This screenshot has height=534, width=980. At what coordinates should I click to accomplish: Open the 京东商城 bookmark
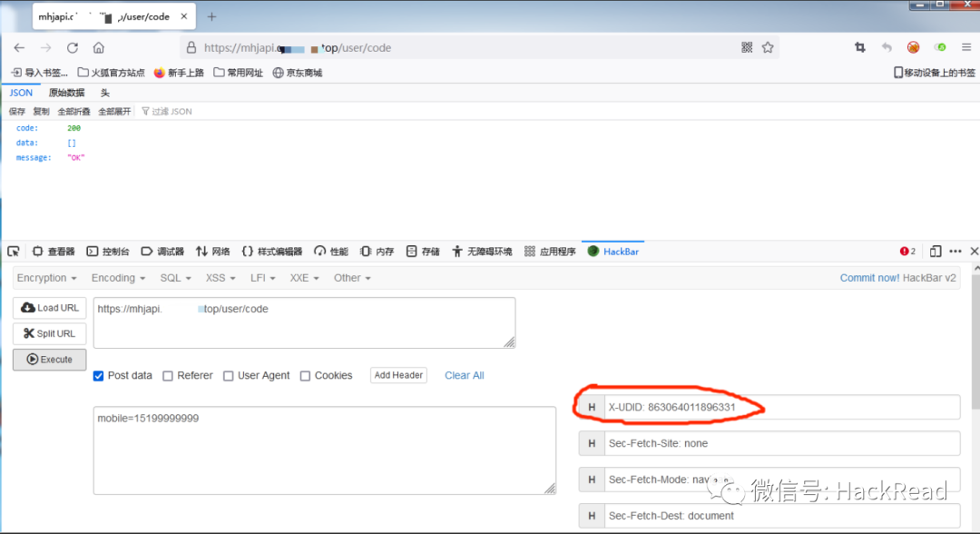(x=298, y=73)
